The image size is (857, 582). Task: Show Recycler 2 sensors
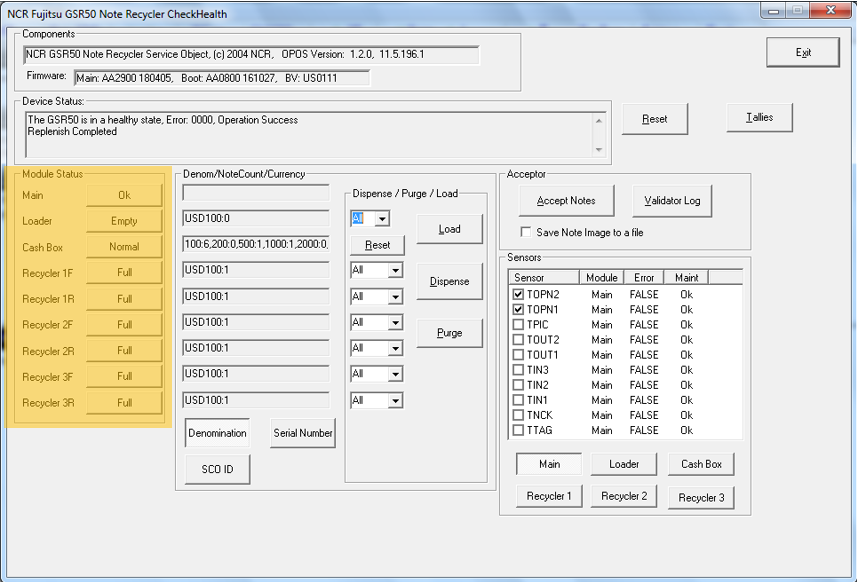tap(624, 496)
